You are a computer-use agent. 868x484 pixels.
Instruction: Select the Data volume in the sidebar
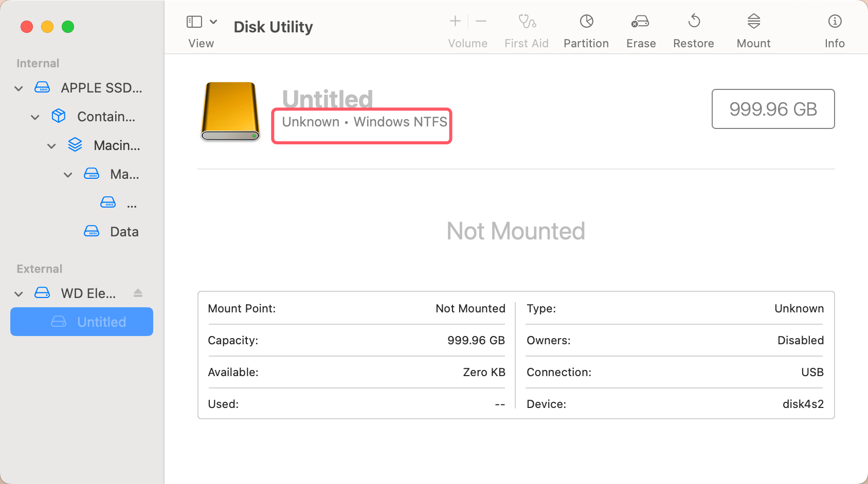[x=124, y=231]
